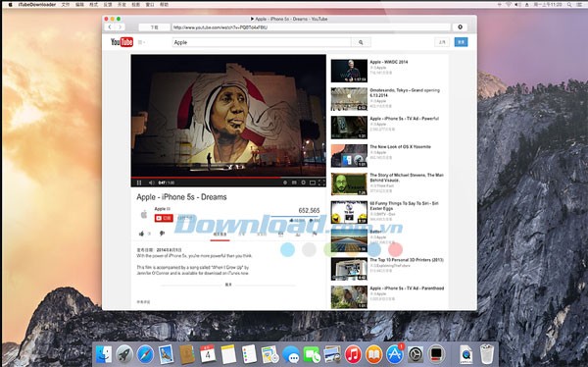588x367 pixels.
Task: Click the blue sign-in button
Action: (461, 42)
